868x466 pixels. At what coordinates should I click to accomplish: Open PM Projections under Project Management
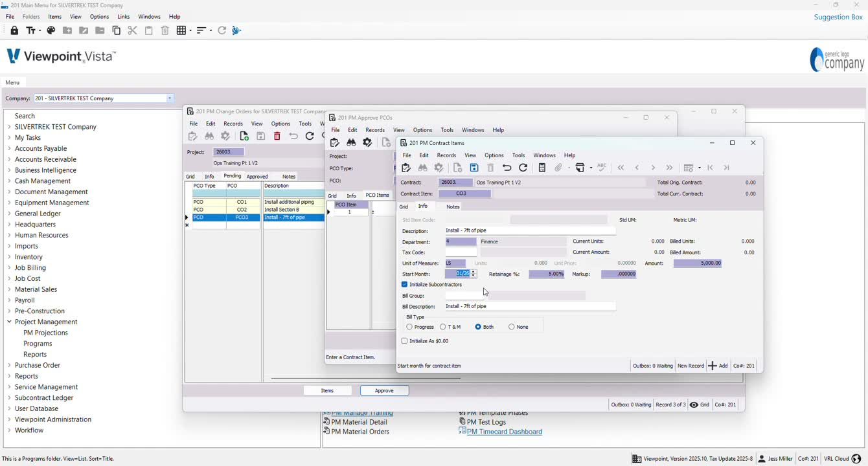click(45, 333)
